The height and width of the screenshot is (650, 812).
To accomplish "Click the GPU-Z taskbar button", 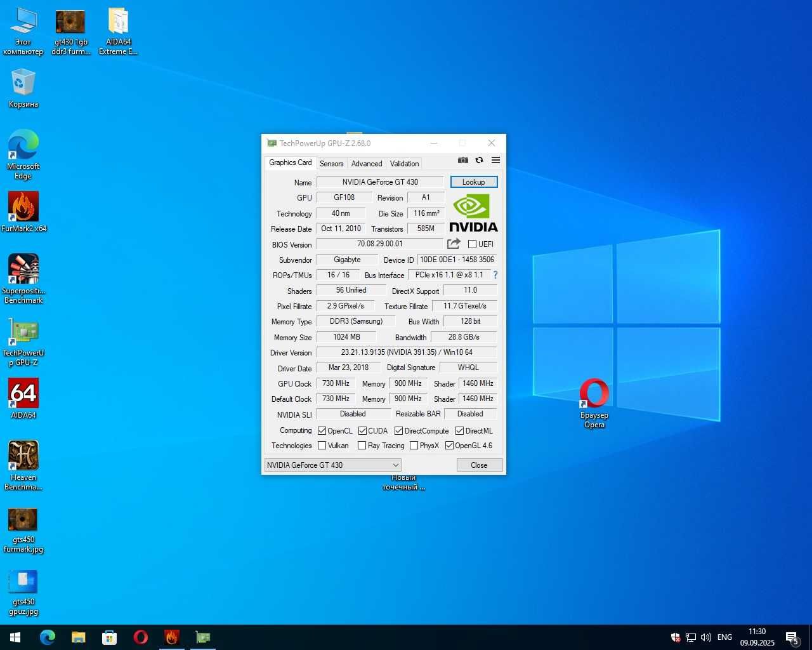I will pyautogui.click(x=203, y=637).
